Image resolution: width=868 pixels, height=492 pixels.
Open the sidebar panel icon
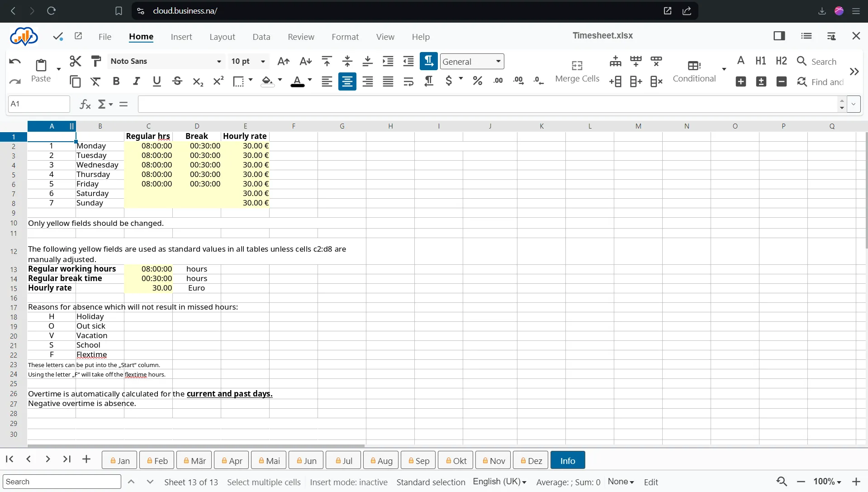pyautogui.click(x=779, y=36)
